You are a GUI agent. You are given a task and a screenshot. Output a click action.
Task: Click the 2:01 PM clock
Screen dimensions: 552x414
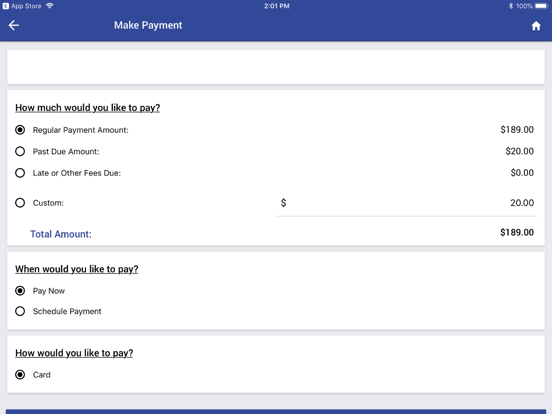point(277,6)
